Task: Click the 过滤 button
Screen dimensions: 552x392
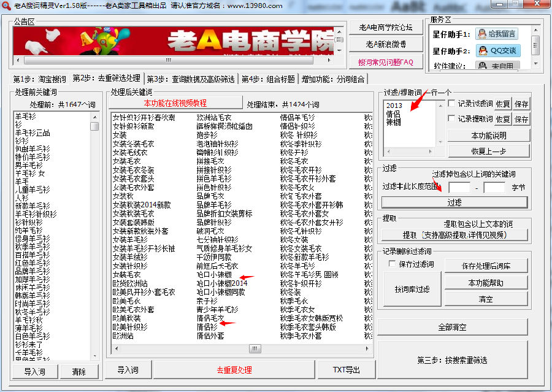Action: click(x=454, y=202)
